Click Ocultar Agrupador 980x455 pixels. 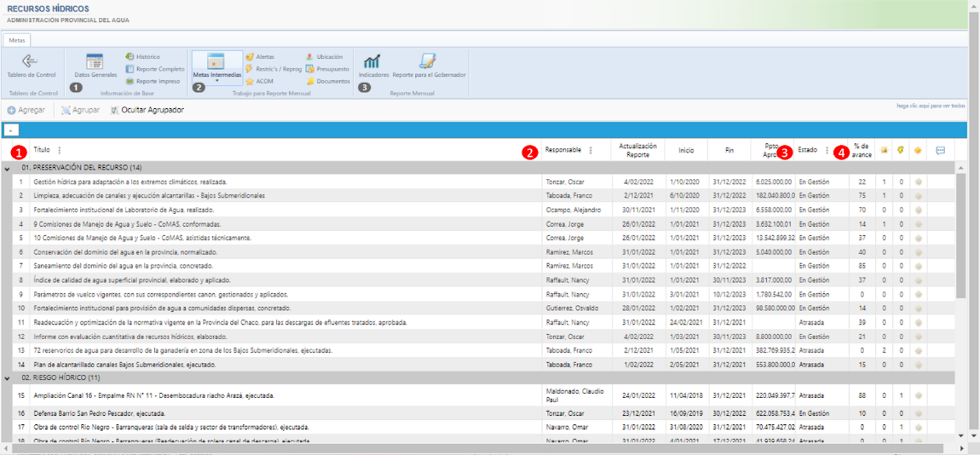pos(147,110)
